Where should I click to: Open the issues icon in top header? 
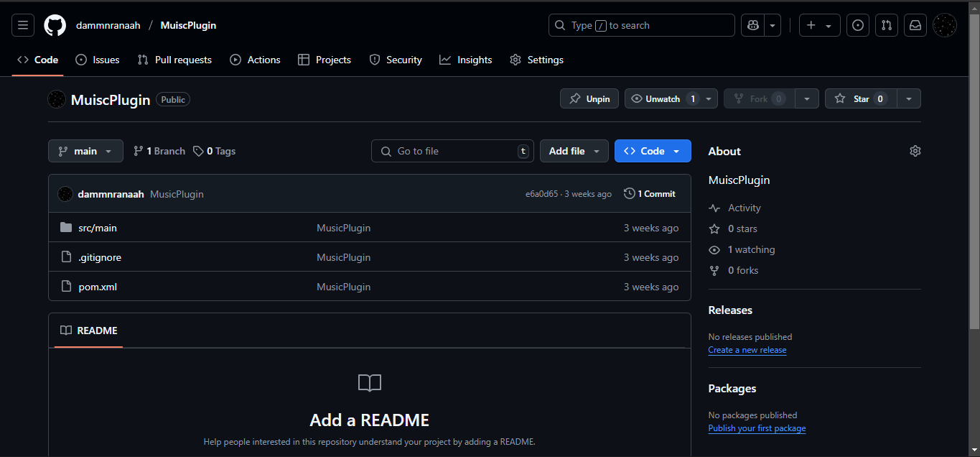click(858, 25)
